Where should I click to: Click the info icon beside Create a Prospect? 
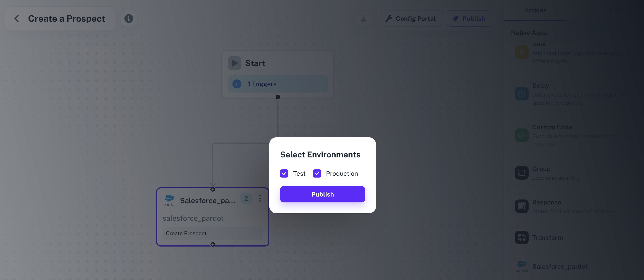click(x=129, y=18)
